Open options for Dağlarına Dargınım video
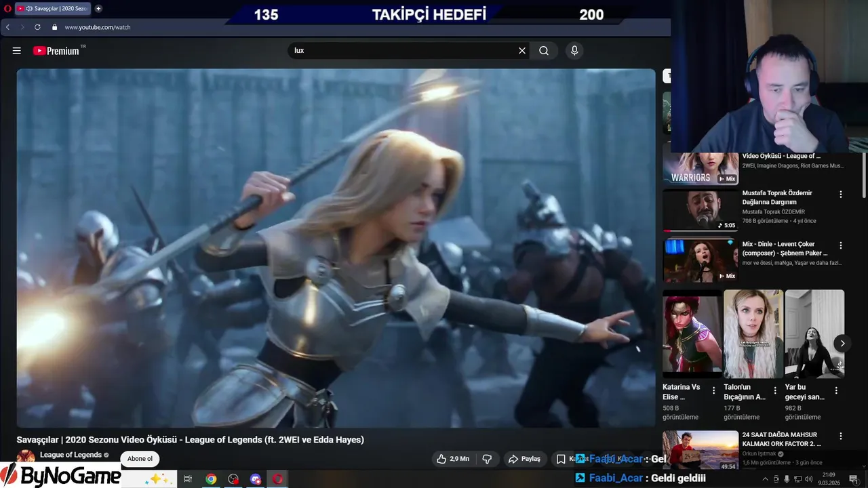 pos(841,195)
